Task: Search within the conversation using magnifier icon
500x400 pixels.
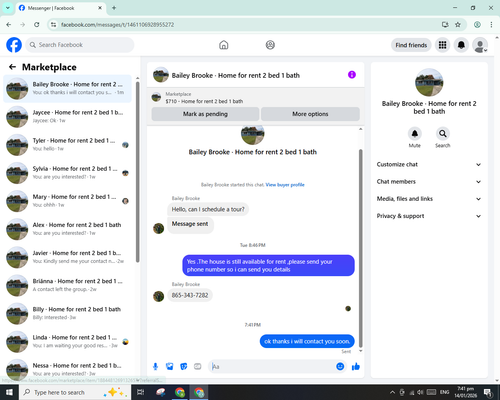Action: (x=443, y=134)
